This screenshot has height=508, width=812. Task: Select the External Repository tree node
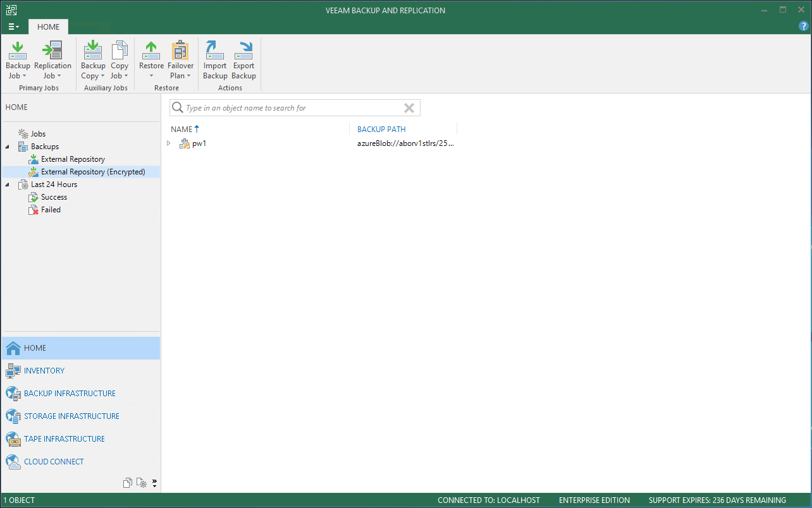tap(73, 159)
